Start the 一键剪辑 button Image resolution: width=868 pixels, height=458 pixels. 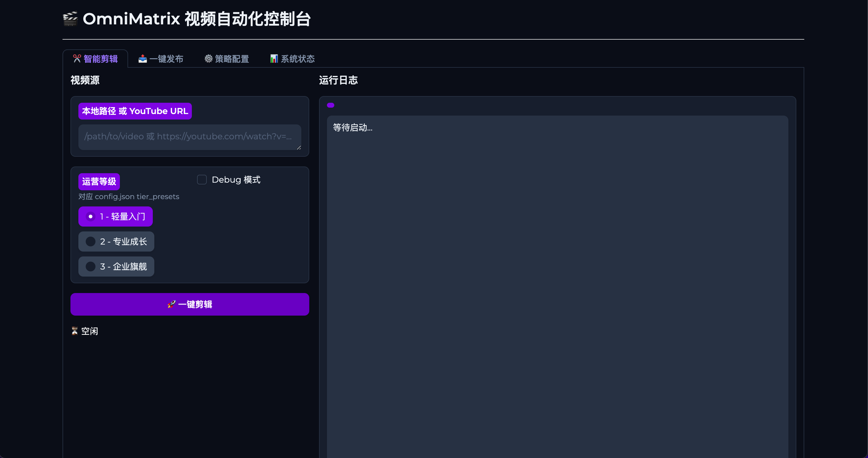[x=190, y=304]
